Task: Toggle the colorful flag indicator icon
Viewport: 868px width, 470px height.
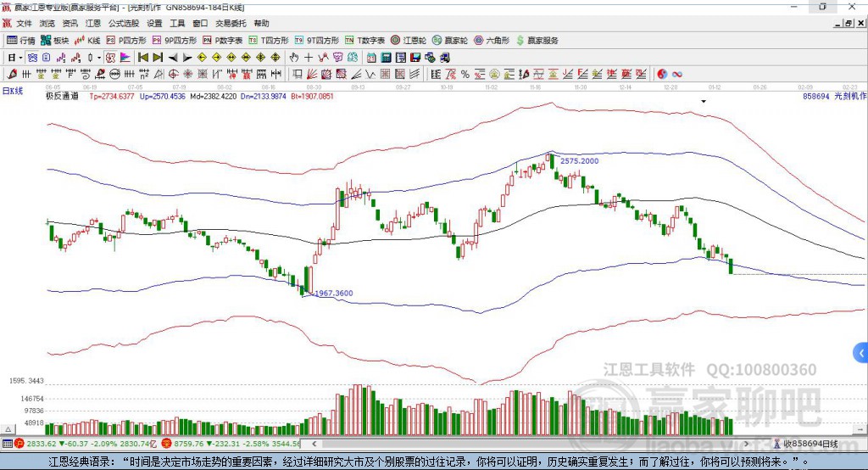Action: (125, 58)
